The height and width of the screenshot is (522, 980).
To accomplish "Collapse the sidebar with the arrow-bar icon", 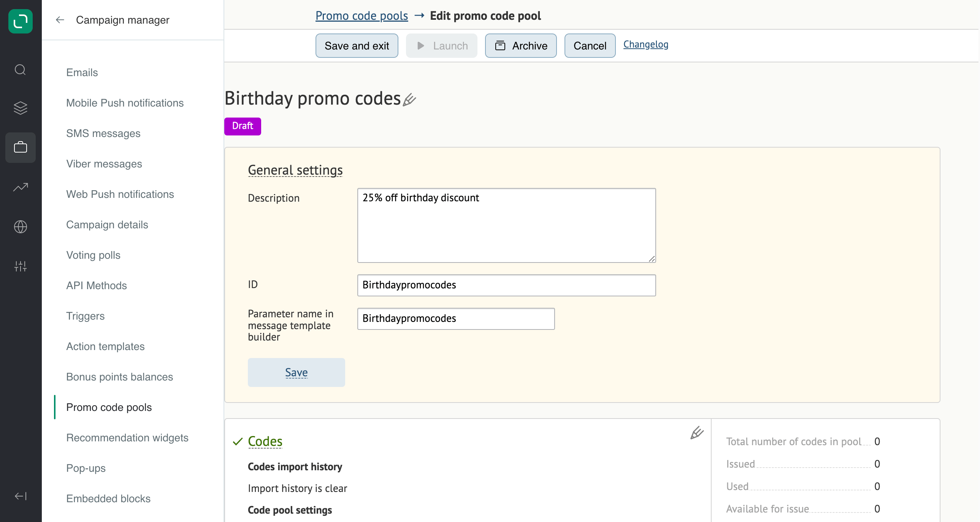I will click(21, 496).
